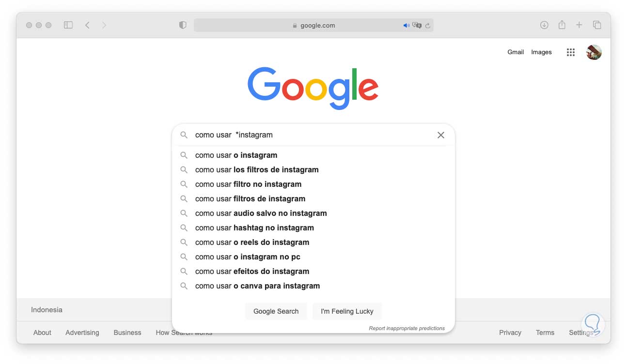The height and width of the screenshot is (364, 627).
Task: Open the Share menu icon
Action: 562,25
